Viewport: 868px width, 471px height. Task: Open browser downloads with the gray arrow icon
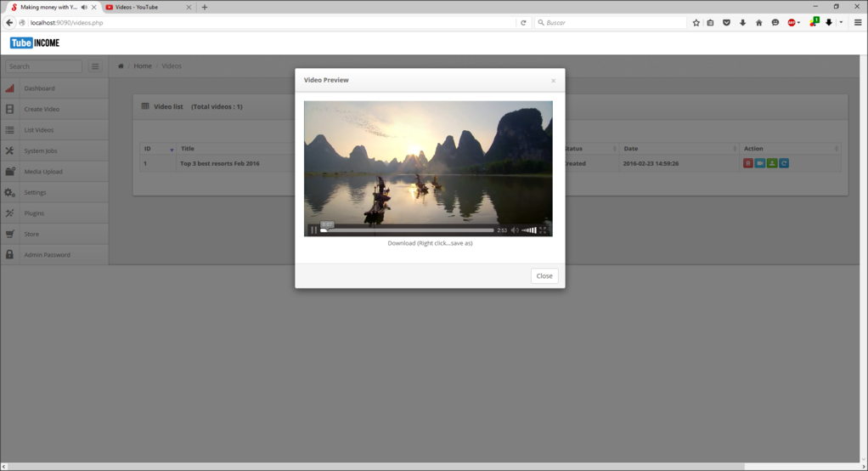(x=743, y=23)
